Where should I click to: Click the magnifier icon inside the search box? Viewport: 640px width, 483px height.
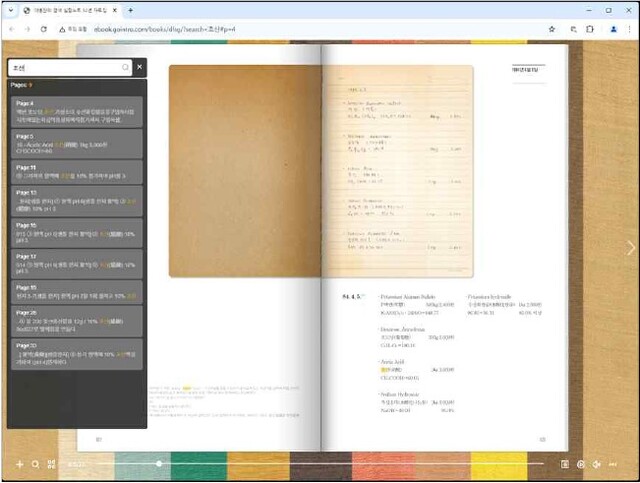tap(125, 68)
